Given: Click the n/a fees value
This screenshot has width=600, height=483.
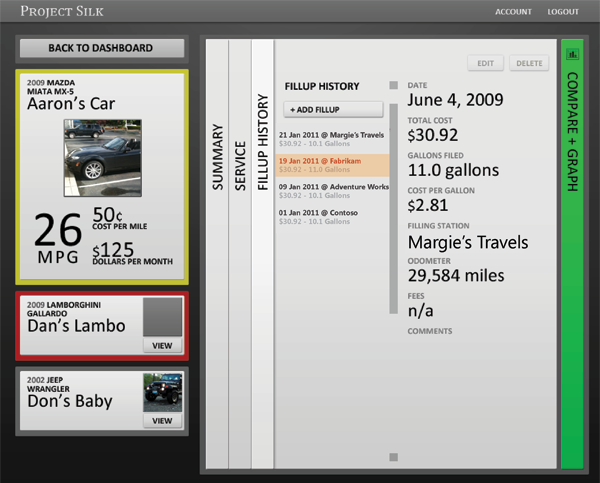Looking at the screenshot, I should click(420, 311).
